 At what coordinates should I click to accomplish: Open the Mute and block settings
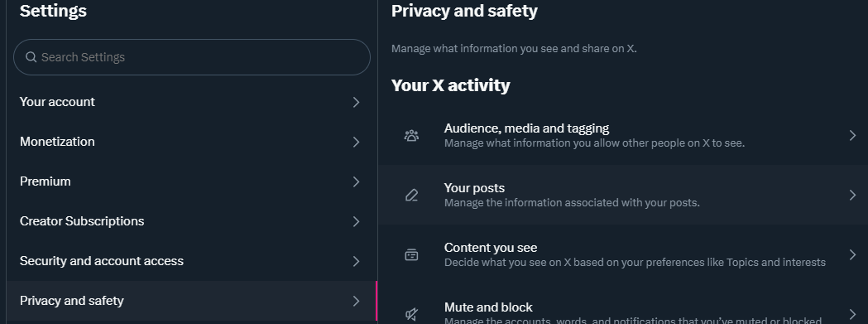pyautogui.click(x=623, y=307)
